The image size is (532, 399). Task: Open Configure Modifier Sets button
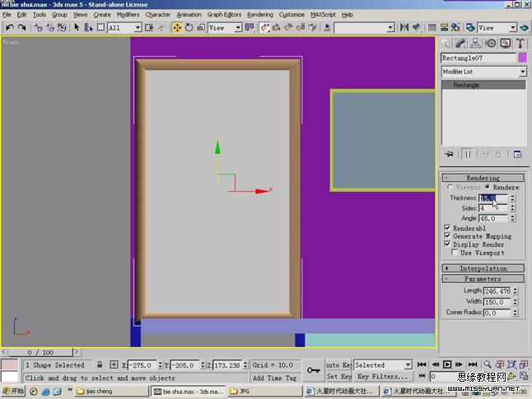pyautogui.click(x=518, y=155)
